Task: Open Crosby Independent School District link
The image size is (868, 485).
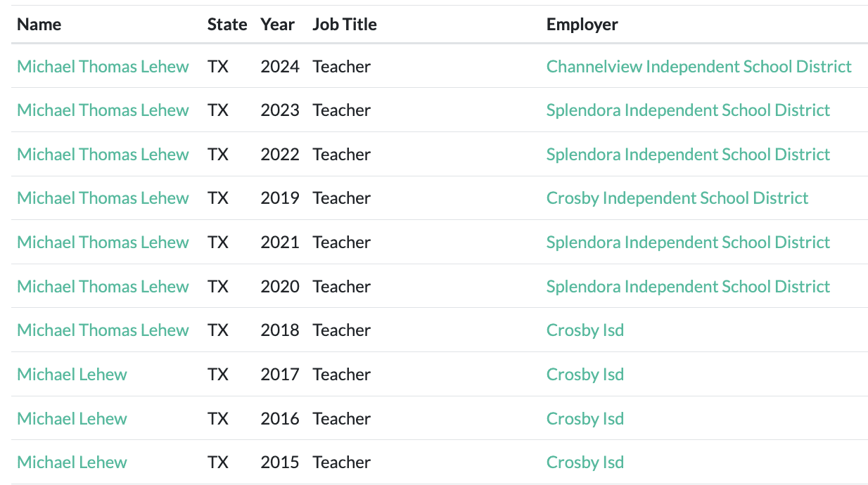Action: click(x=677, y=198)
